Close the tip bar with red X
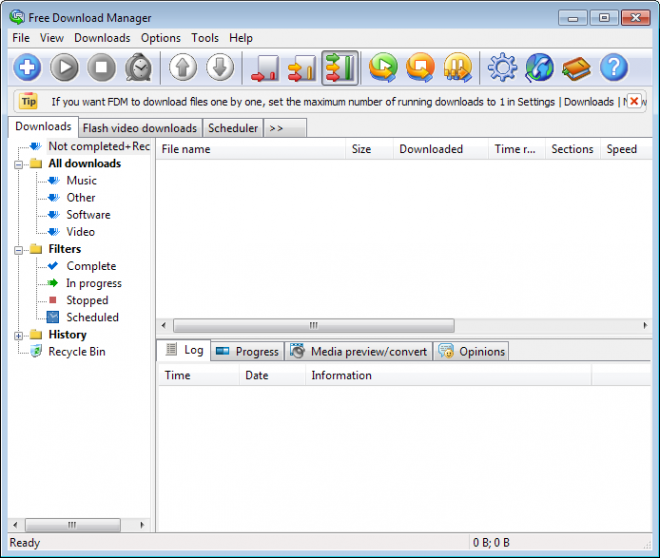660x558 pixels. (x=634, y=101)
